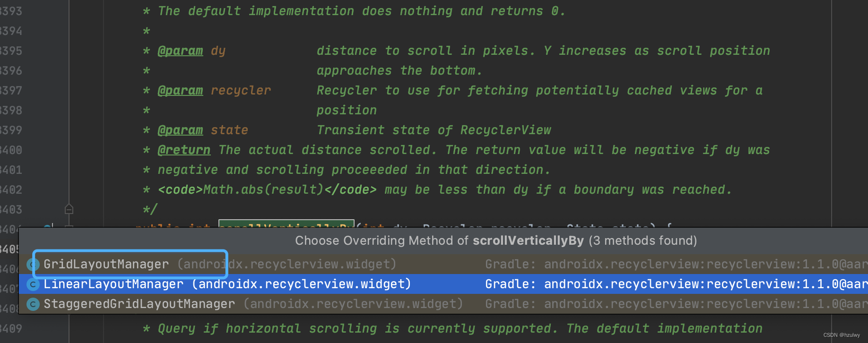Screen dimensions: 868x343
Task: Click the @param state tag
Action: coord(180,130)
